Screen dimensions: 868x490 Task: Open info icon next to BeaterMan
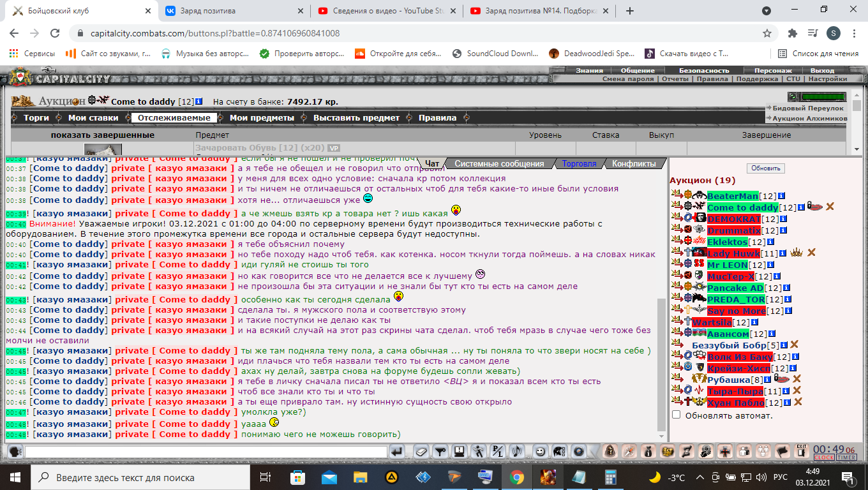[x=781, y=197]
